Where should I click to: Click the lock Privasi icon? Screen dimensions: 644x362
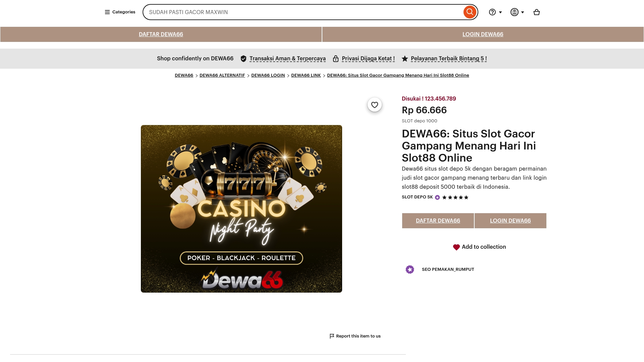335,59
